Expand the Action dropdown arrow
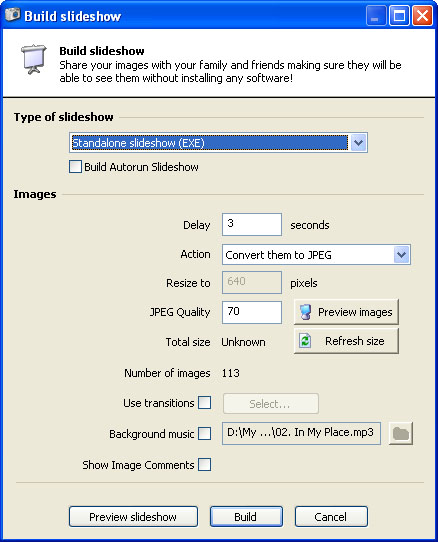The image size is (438, 542). [401, 255]
